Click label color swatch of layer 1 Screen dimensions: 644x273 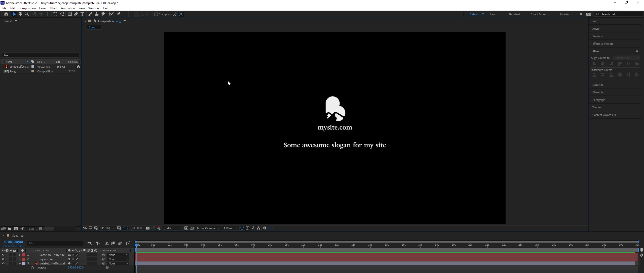[x=23, y=255]
